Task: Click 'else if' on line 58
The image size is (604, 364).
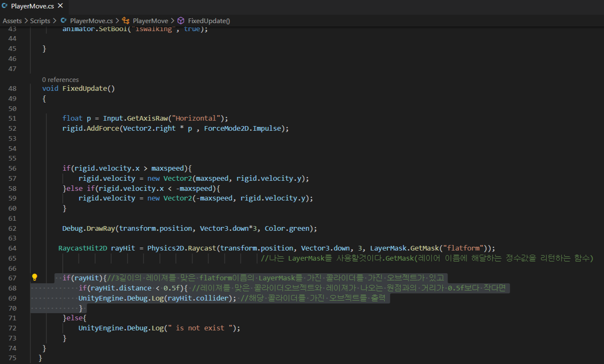Action: pyautogui.click(x=81, y=188)
